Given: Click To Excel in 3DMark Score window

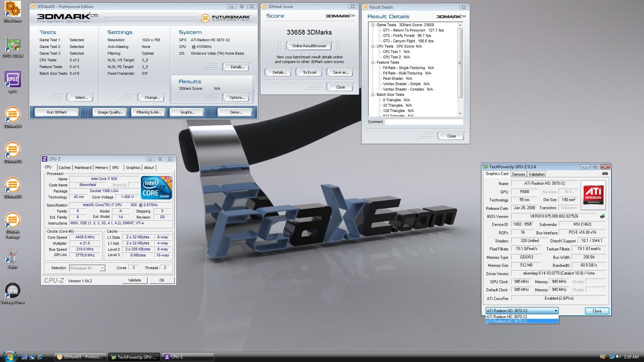Looking at the screenshot, I should tap(310, 72).
